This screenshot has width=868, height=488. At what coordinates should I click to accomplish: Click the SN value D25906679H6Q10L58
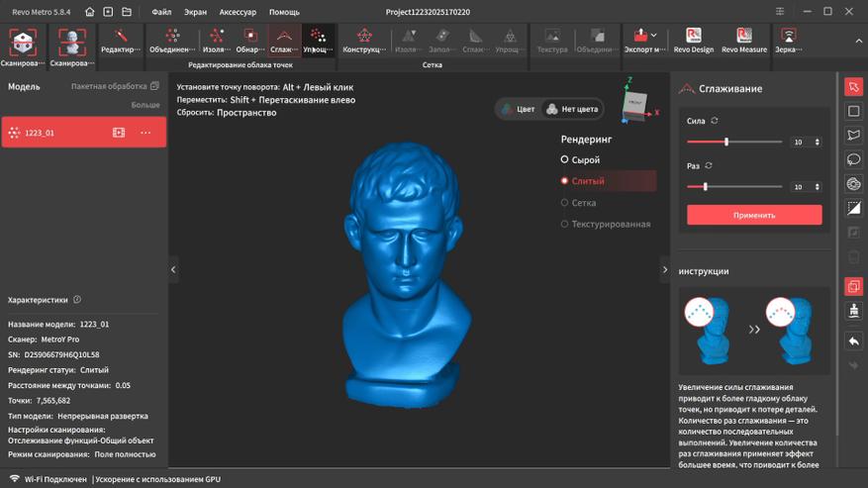click(x=61, y=354)
